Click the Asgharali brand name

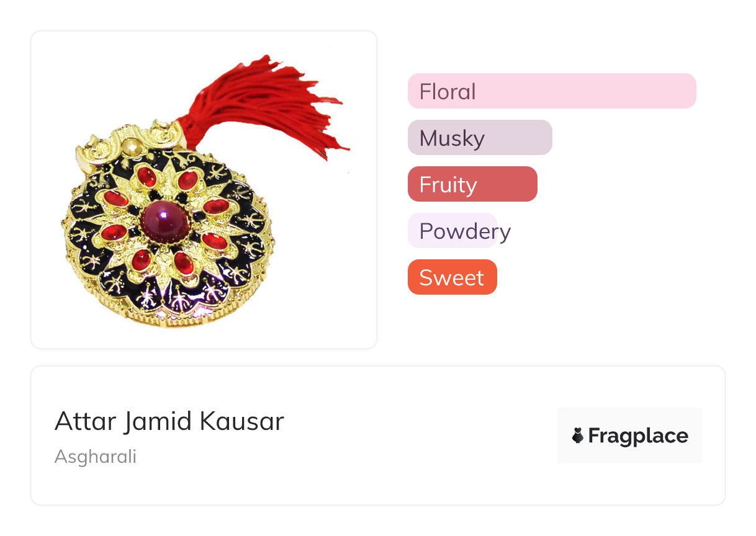tap(95, 457)
